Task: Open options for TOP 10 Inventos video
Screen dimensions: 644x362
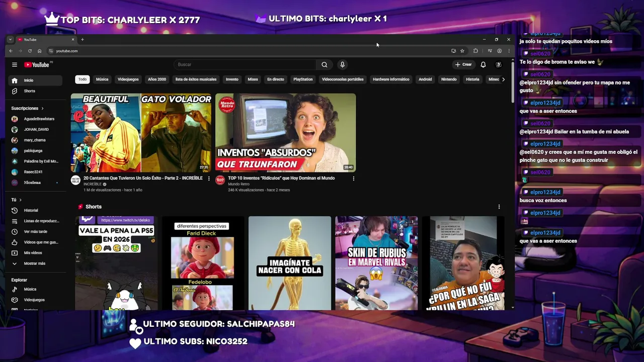Action: (353, 178)
